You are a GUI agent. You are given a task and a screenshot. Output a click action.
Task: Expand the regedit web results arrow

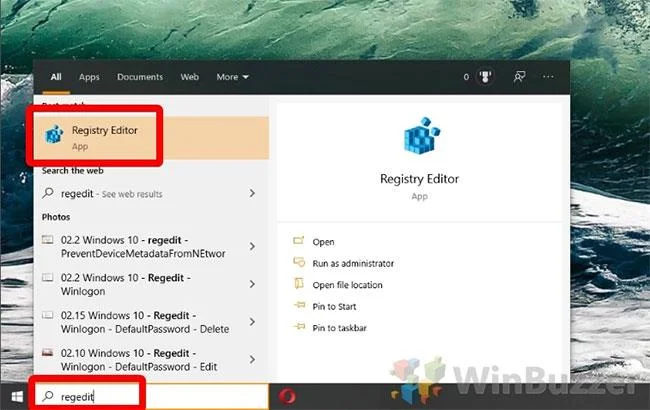[252, 193]
